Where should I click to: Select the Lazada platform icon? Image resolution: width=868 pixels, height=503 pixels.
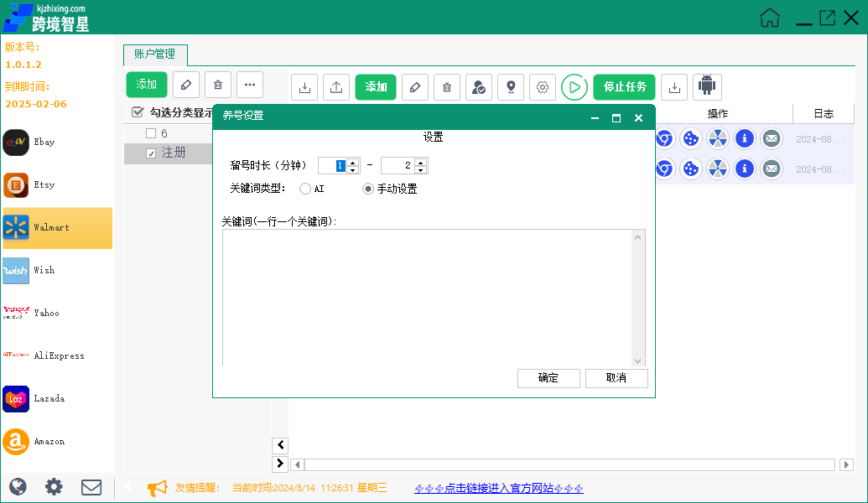click(16, 399)
